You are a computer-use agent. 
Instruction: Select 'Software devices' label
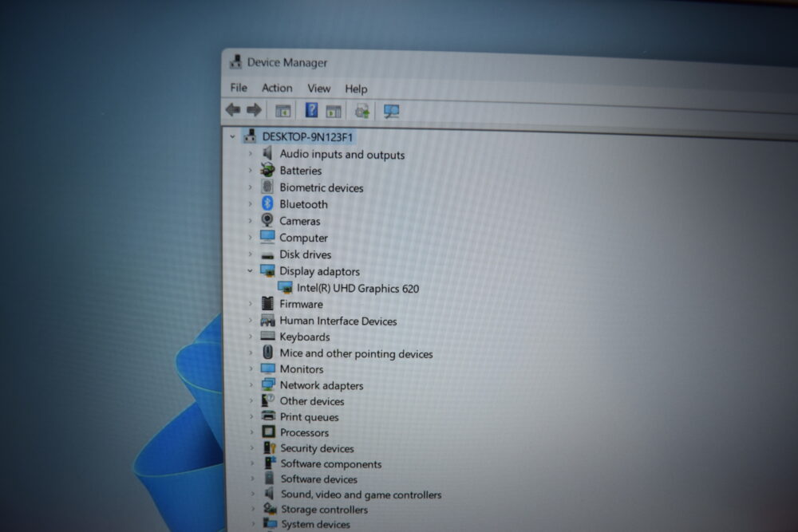[x=319, y=479]
